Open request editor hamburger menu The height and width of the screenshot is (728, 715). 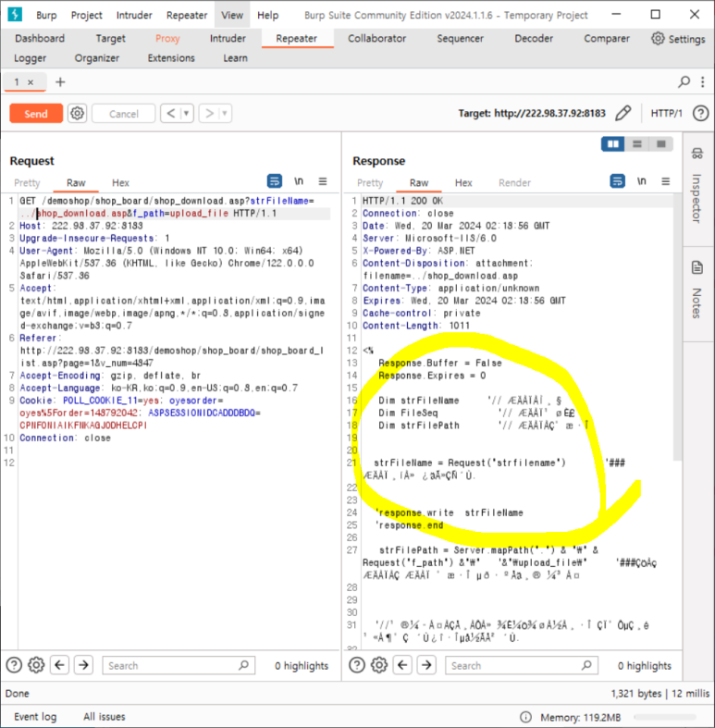[323, 181]
